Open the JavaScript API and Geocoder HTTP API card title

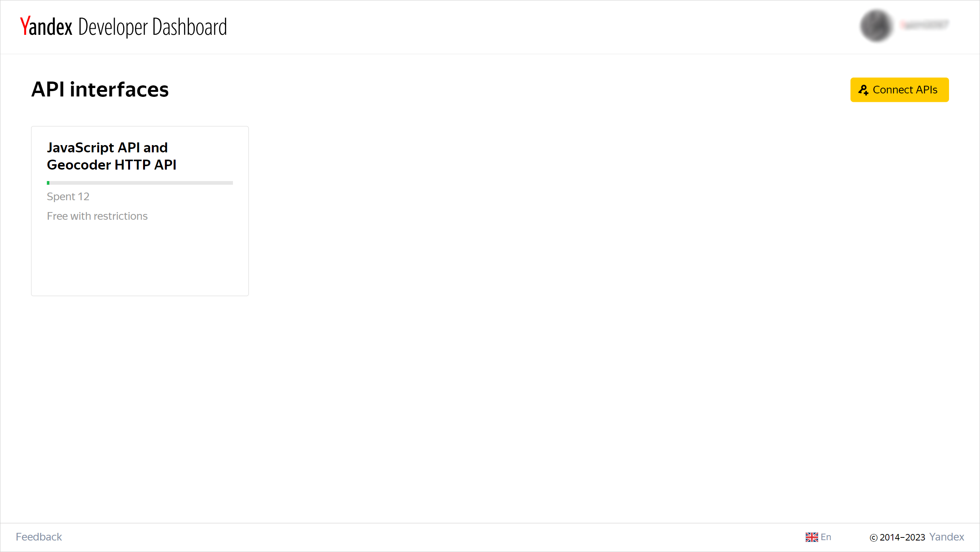pyautogui.click(x=111, y=156)
